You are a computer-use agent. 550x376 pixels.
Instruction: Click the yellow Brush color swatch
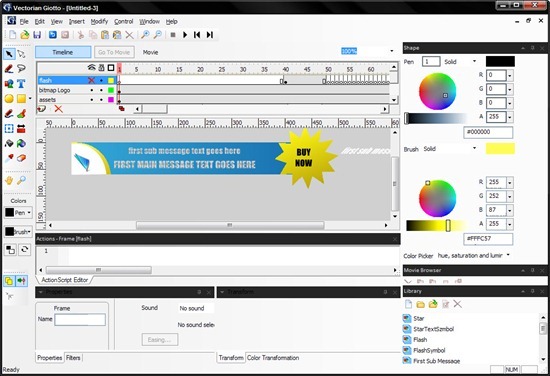pos(500,149)
